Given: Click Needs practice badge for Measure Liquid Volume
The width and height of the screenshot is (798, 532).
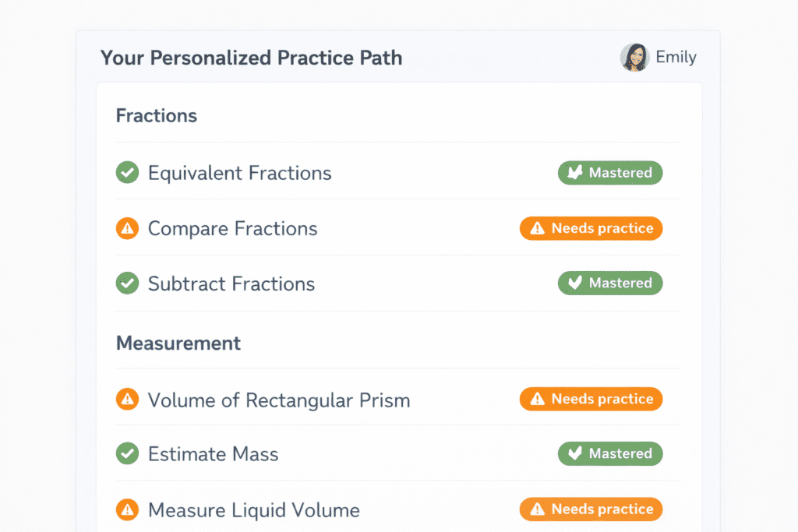Looking at the screenshot, I should pos(591,509).
